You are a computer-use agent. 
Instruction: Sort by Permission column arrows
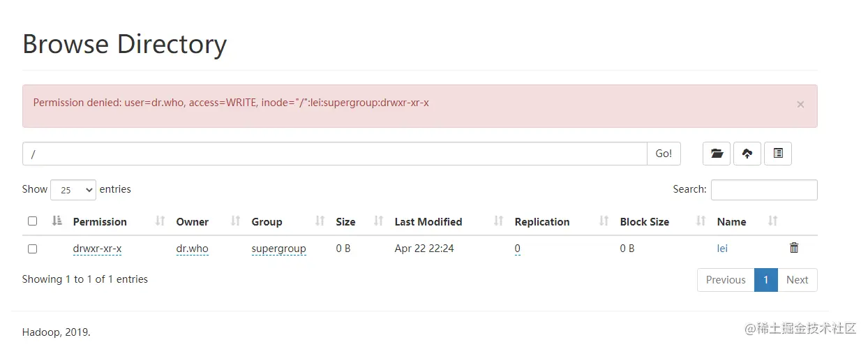click(x=160, y=221)
